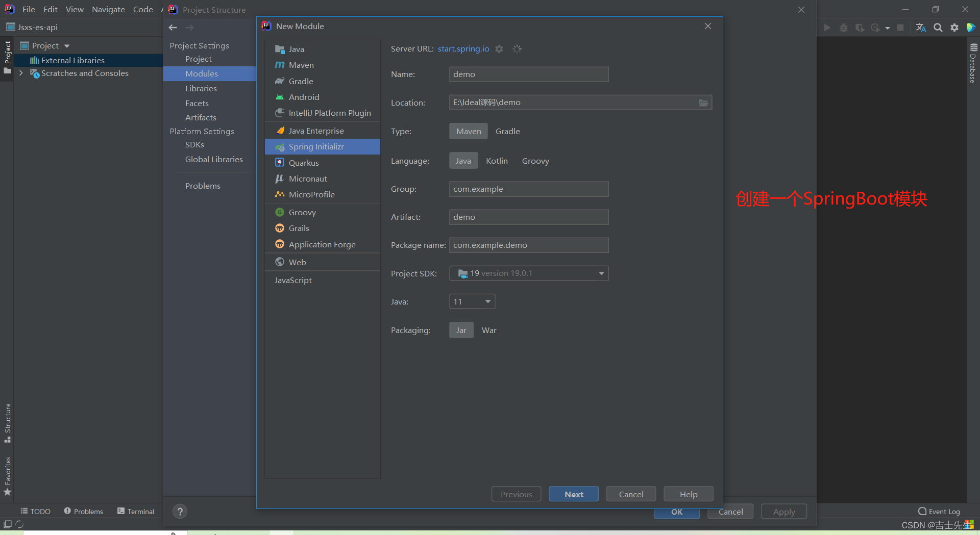Choose Java as language

pos(463,161)
